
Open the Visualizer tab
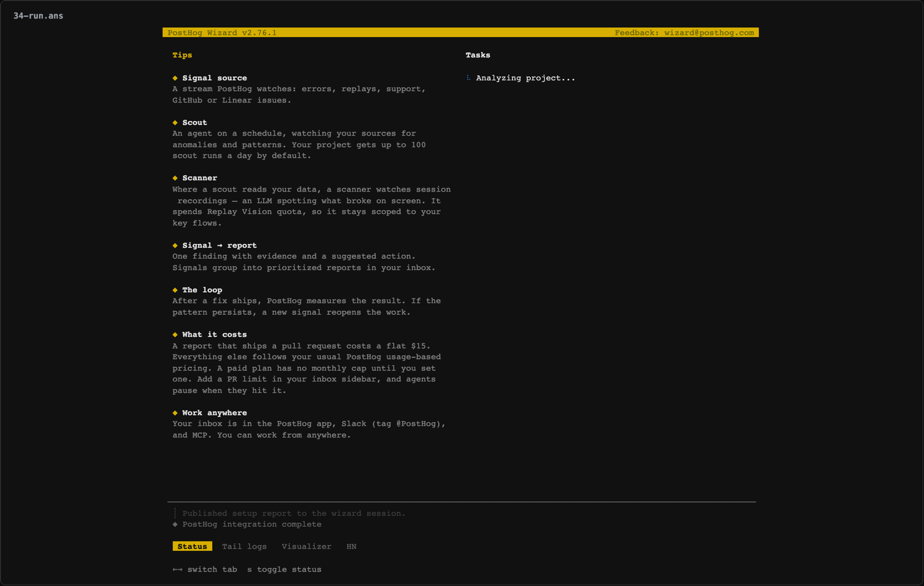click(x=307, y=547)
